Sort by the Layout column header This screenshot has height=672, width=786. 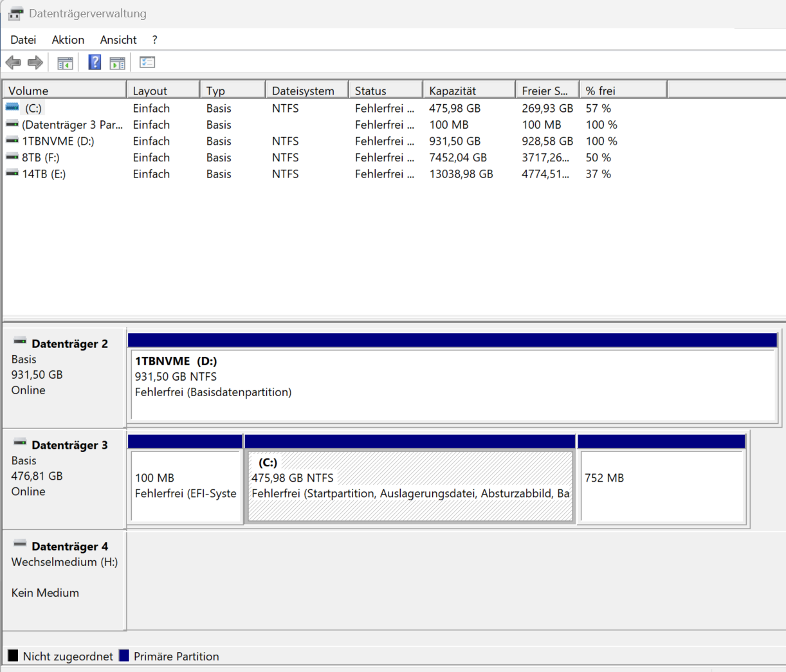[163, 91]
